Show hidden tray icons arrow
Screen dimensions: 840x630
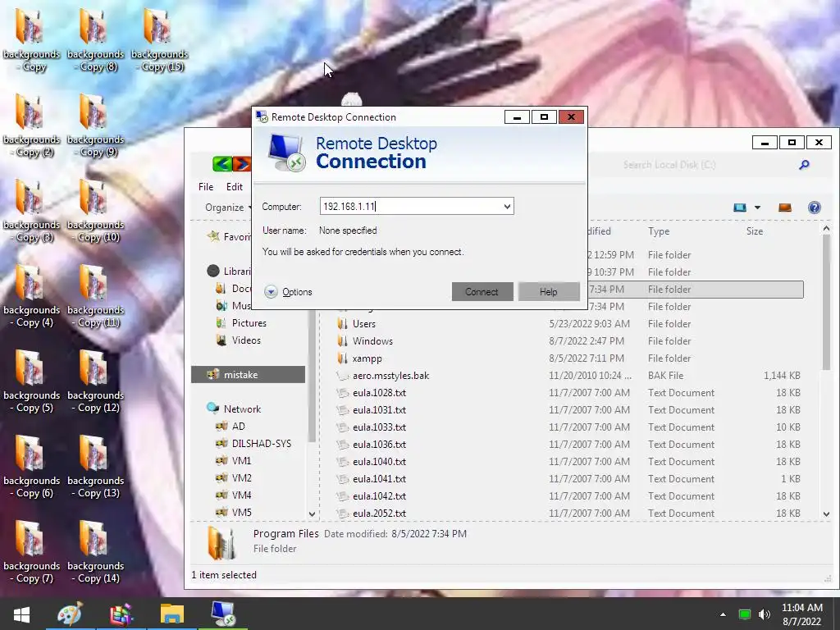pos(723,614)
